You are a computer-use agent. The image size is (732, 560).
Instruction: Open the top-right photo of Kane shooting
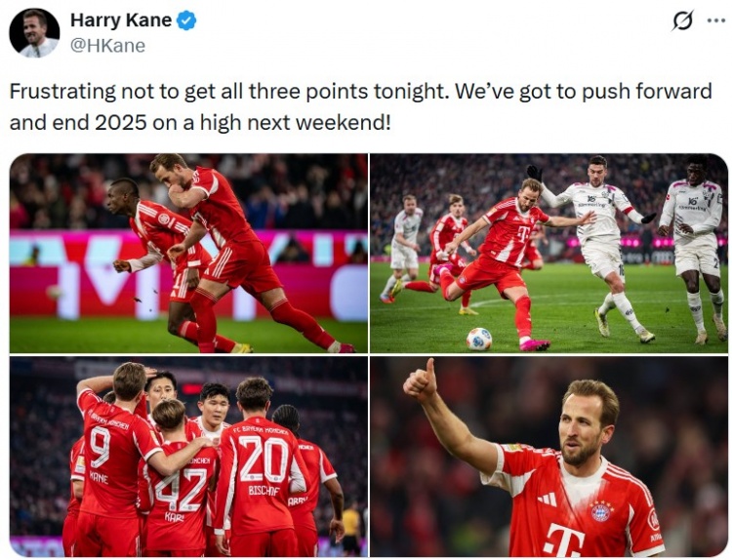549,253
